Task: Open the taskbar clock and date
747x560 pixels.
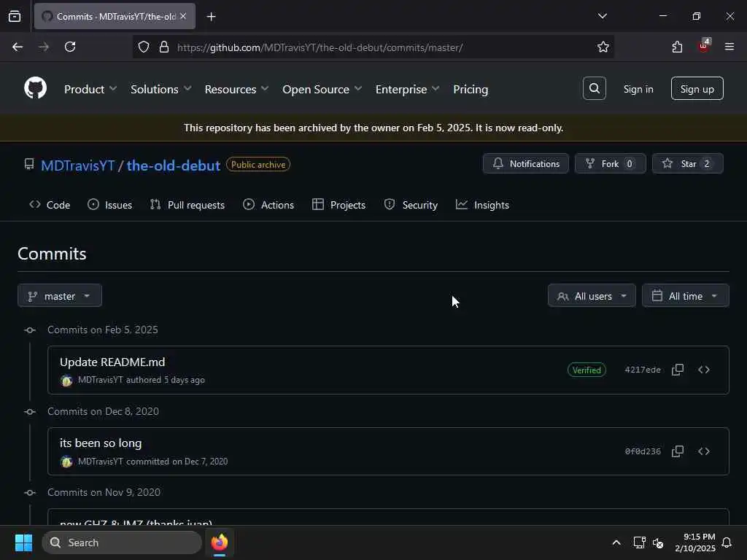Action: point(695,542)
